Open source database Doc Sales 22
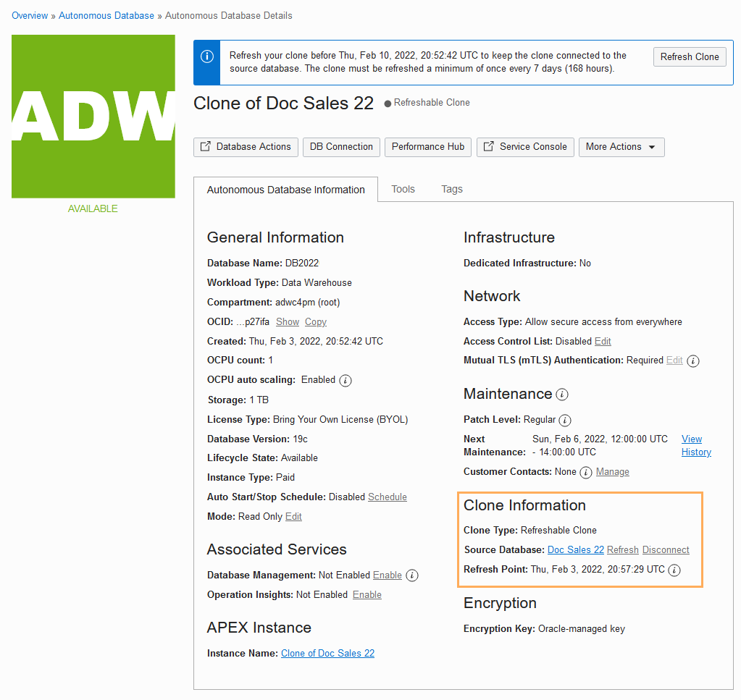Screen dimensions: 741x700 [576, 550]
